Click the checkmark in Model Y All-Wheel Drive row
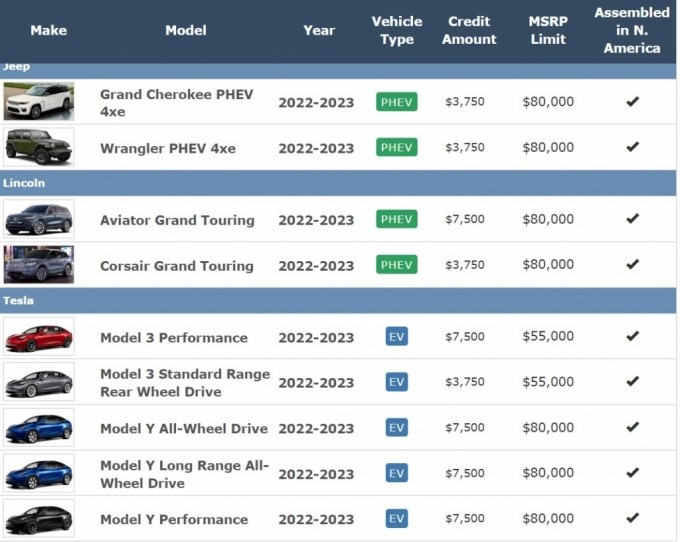Screen dimensions: 680x542 coord(632,427)
